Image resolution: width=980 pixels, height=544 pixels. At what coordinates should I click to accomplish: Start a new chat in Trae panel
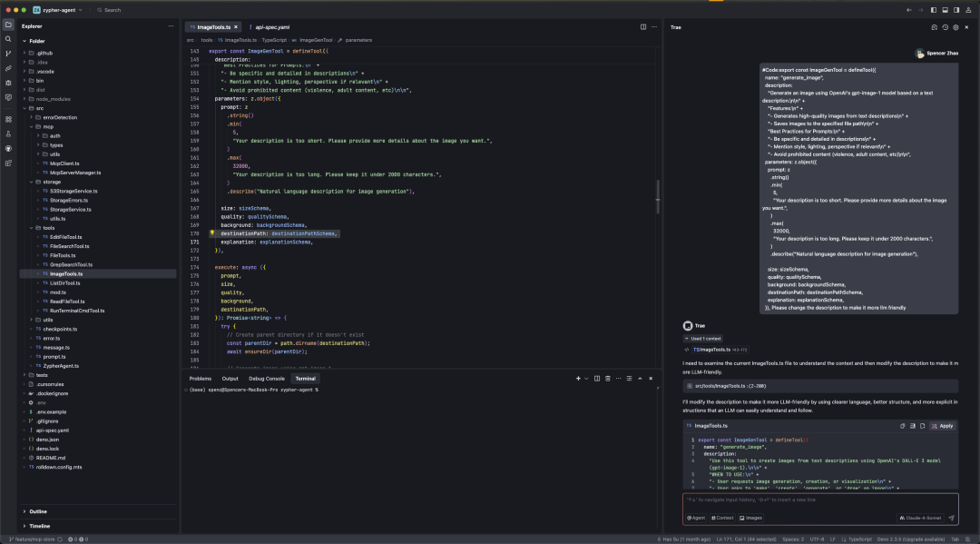[935, 27]
